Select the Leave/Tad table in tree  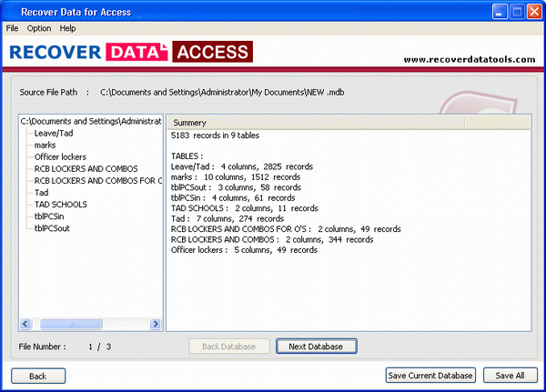click(x=54, y=133)
